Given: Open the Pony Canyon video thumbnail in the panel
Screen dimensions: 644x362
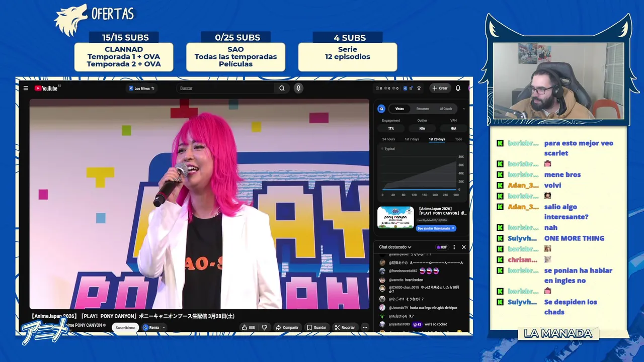Looking at the screenshot, I should pos(395,217).
